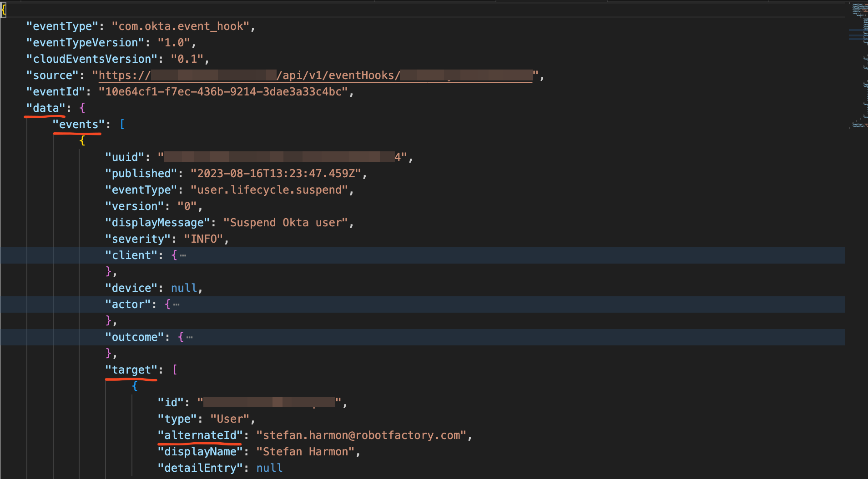The width and height of the screenshot is (868, 479).
Task: Click the closing brace below "outcome"
Action: tap(109, 354)
